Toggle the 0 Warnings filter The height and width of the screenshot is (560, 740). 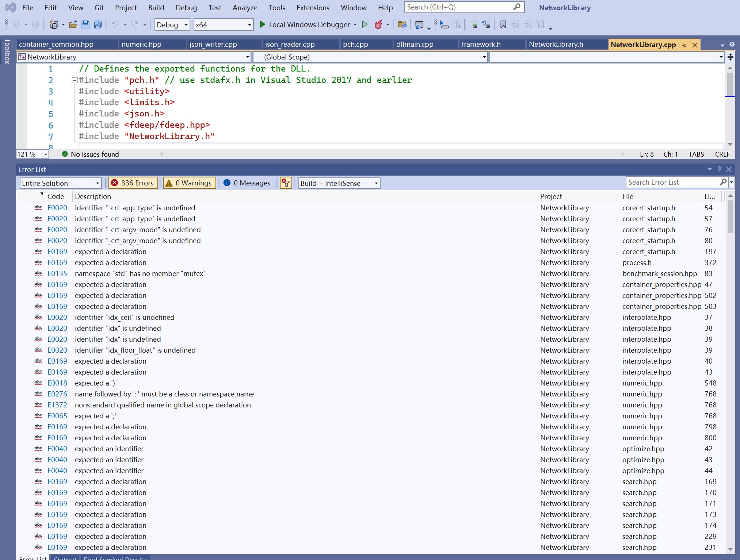[189, 183]
